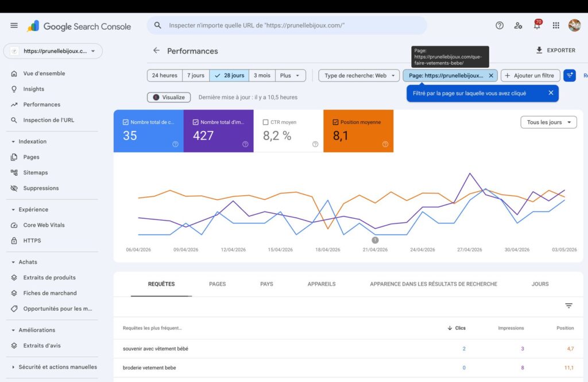Image resolution: width=588 pixels, height=382 pixels.
Task: Enable the CTR moyen metric checkbox
Action: (x=265, y=122)
